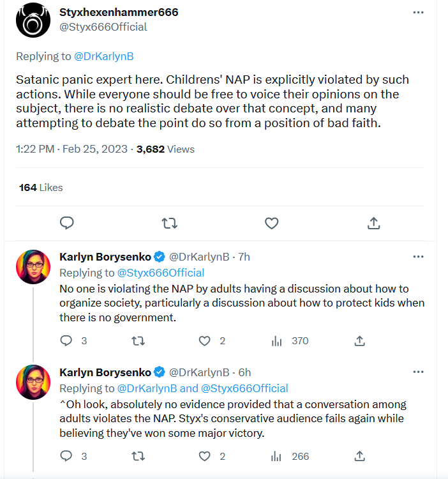This screenshot has height=479, width=448.
Task: Open more options on Karlyn's 7h reply
Action: click(418, 257)
